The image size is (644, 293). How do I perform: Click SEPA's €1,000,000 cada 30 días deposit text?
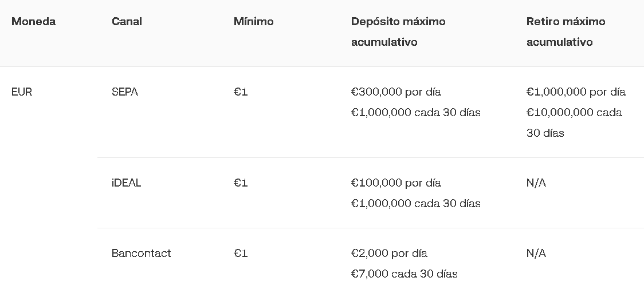click(415, 113)
